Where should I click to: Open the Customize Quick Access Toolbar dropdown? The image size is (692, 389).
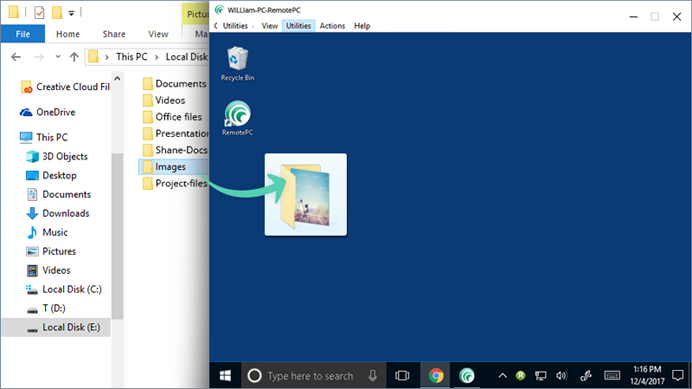pyautogui.click(x=71, y=13)
